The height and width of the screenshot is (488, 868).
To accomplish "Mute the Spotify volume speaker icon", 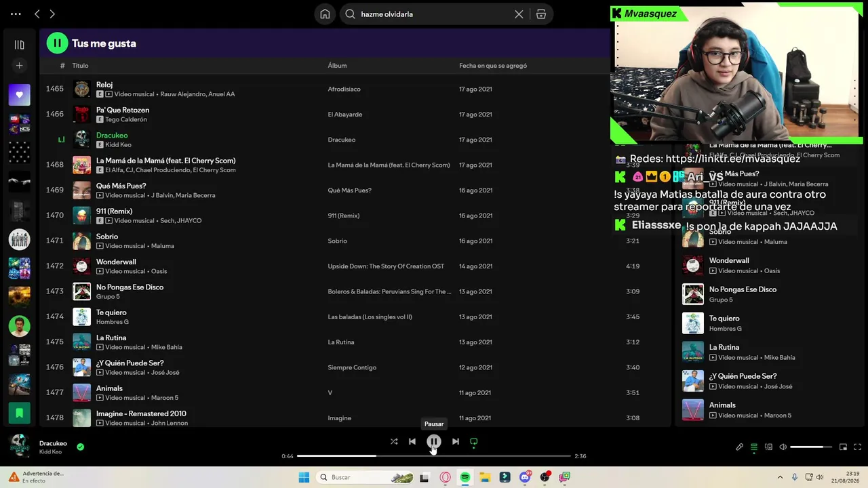I will 783,447.
